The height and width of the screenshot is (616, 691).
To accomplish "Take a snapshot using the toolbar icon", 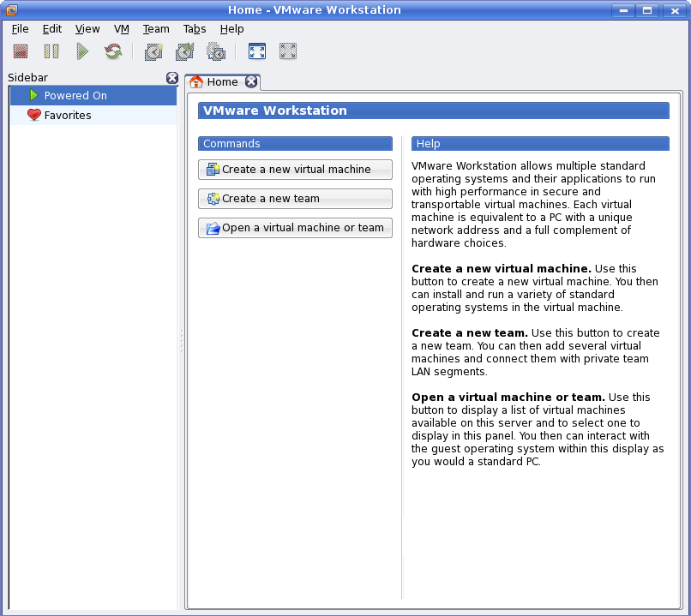I will 153,52.
